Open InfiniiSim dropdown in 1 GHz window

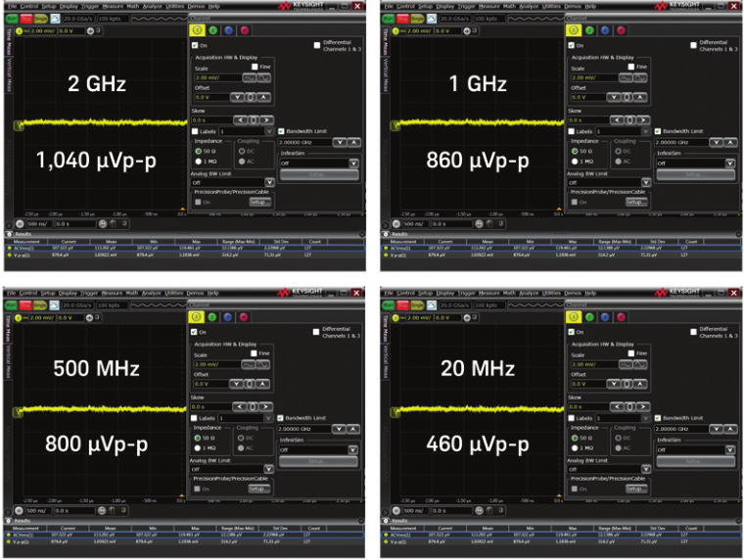(x=730, y=163)
